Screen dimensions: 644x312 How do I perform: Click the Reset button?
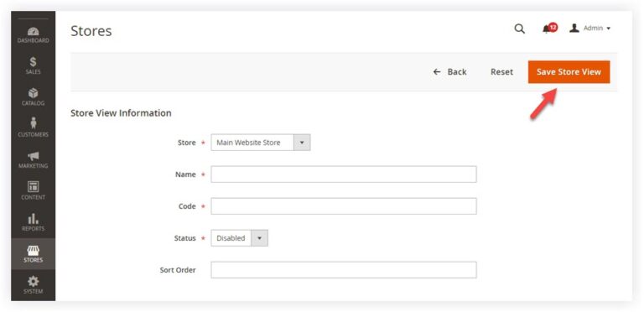point(501,72)
